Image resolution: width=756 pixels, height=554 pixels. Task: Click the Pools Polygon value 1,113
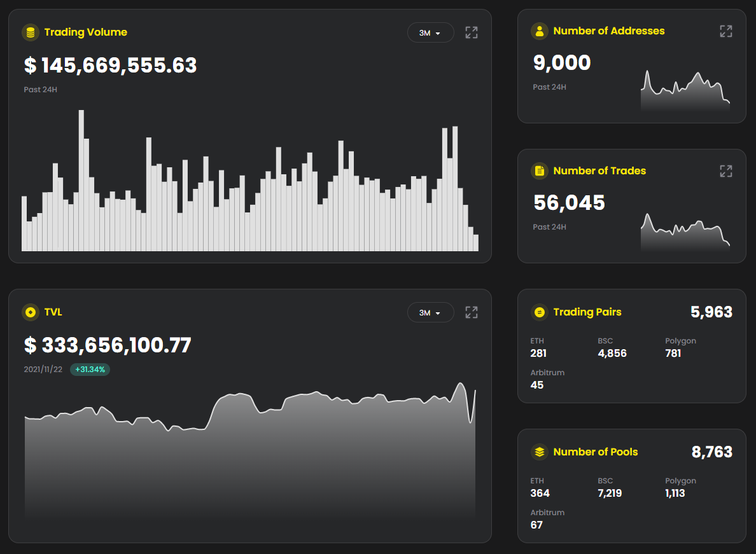click(x=675, y=494)
